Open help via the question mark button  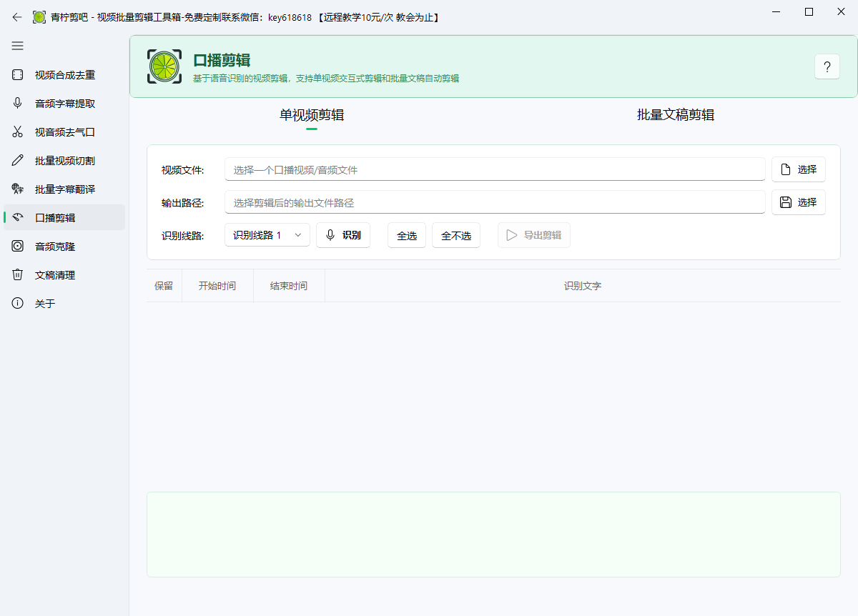pos(827,66)
